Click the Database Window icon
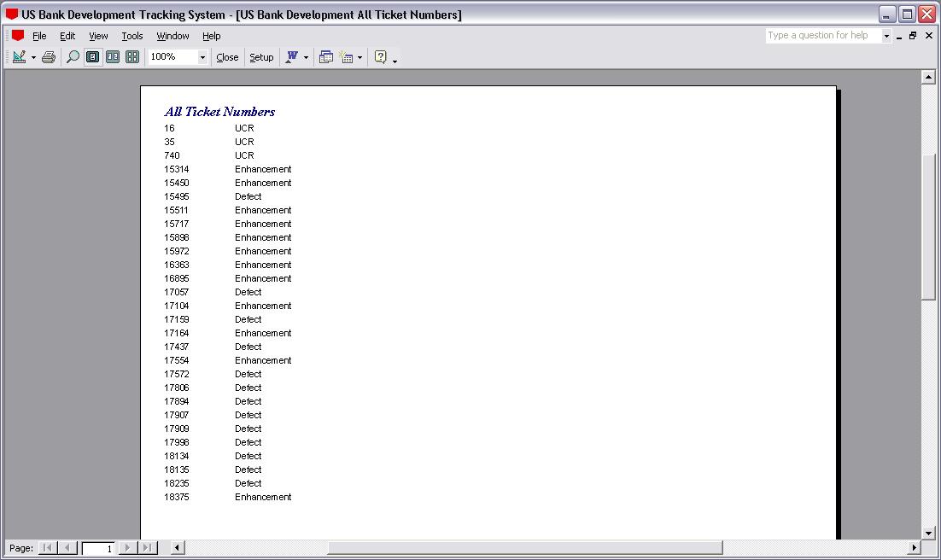Viewport: 941px width, 560px height. [x=326, y=57]
